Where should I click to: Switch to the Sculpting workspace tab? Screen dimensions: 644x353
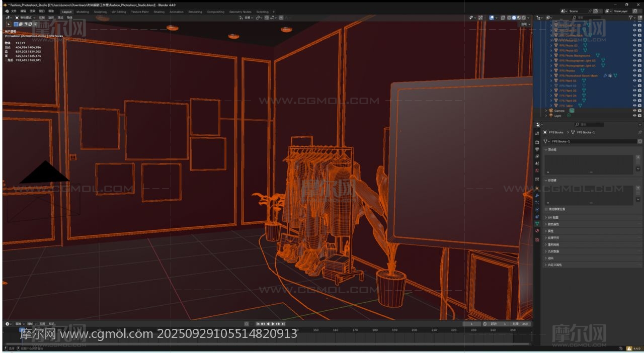click(x=100, y=12)
